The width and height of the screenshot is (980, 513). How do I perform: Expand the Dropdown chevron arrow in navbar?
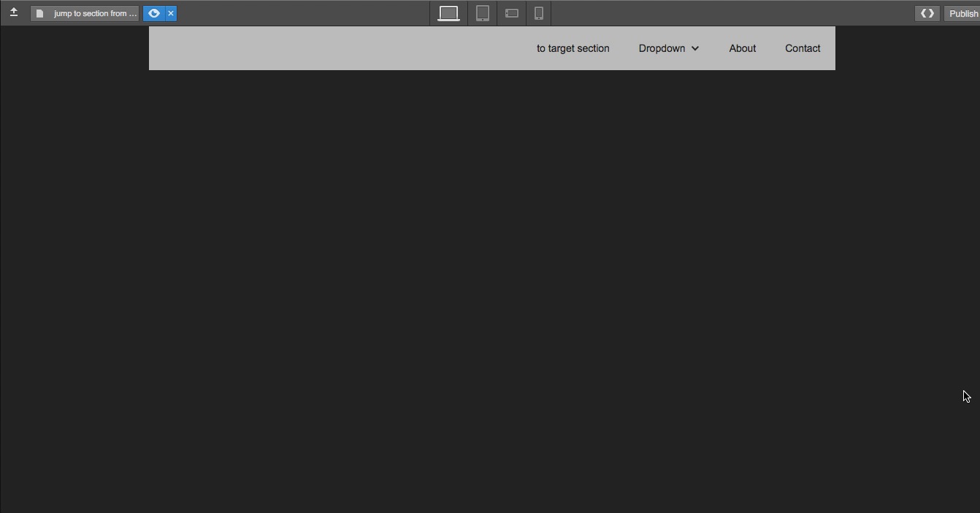pyautogui.click(x=695, y=48)
